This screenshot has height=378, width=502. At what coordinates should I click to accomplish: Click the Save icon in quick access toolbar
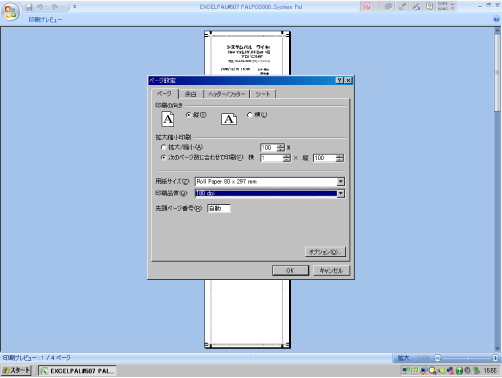[29, 7]
